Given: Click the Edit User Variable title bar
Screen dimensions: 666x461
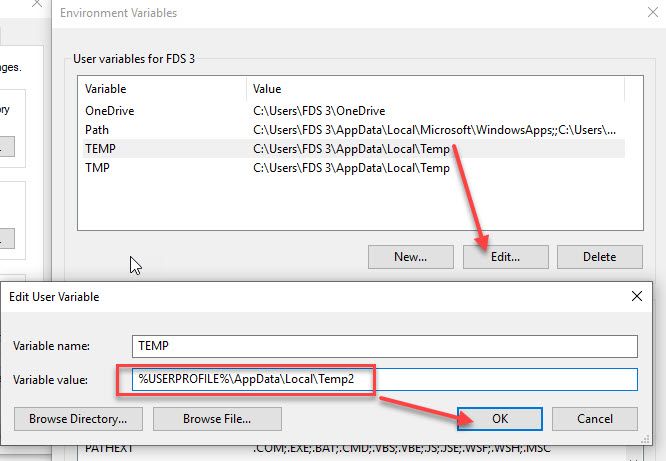Looking at the screenshot, I should (300, 297).
